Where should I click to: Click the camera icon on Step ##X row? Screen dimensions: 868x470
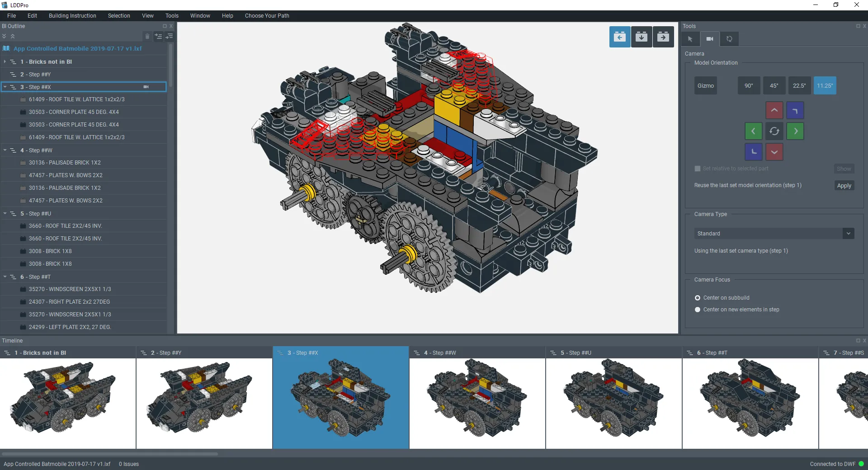pyautogui.click(x=146, y=87)
